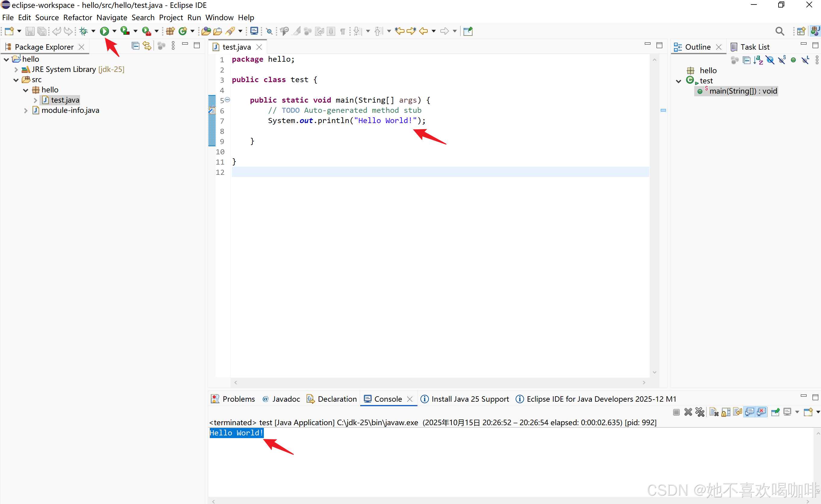The width and height of the screenshot is (821, 504).
Task: Toggle Word Wrap in the Console
Action: 738,412
